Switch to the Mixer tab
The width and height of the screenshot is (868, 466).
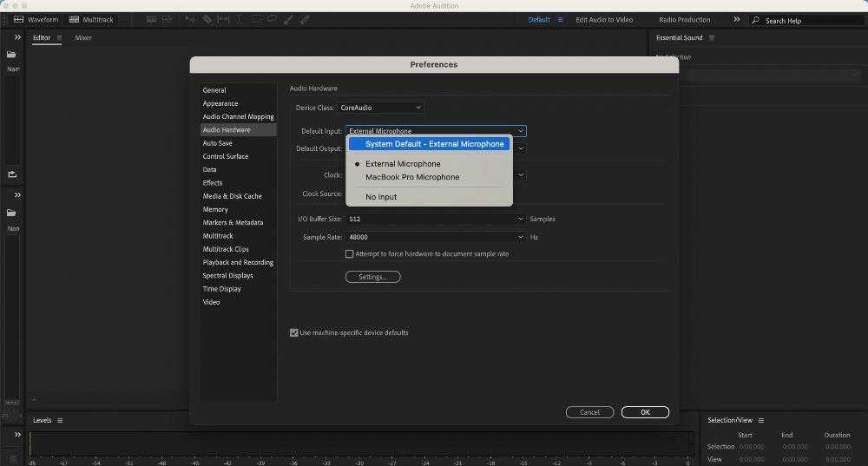pyautogui.click(x=83, y=38)
